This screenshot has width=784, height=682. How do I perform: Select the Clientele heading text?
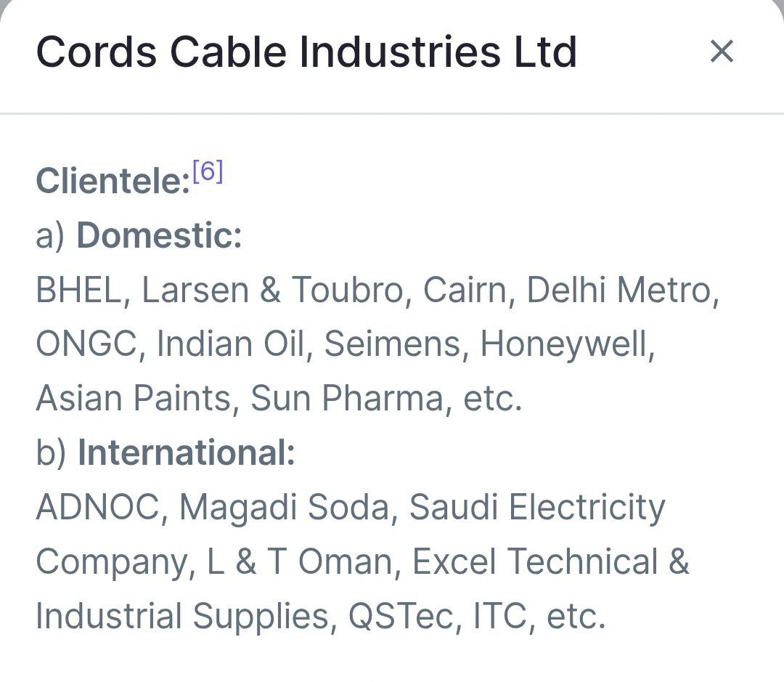113,181
